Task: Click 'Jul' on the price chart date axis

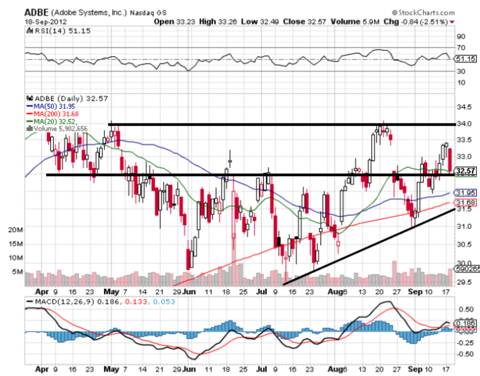Action: 262,292
